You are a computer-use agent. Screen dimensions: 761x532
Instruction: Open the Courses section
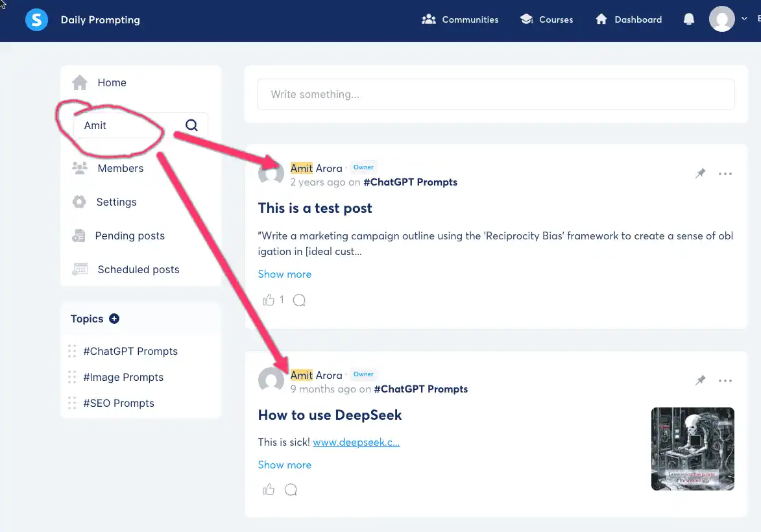[547, 19]
